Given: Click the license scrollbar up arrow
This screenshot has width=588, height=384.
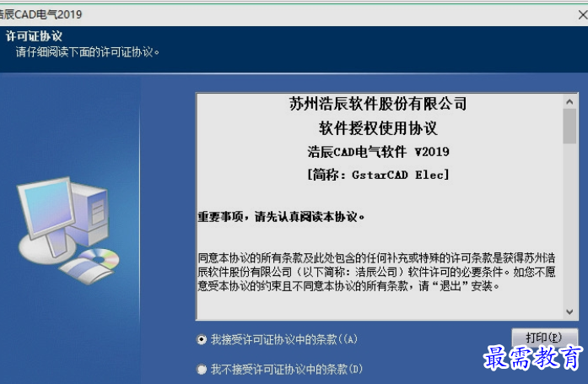Looking at the screenshot, I should pos(569,101).
